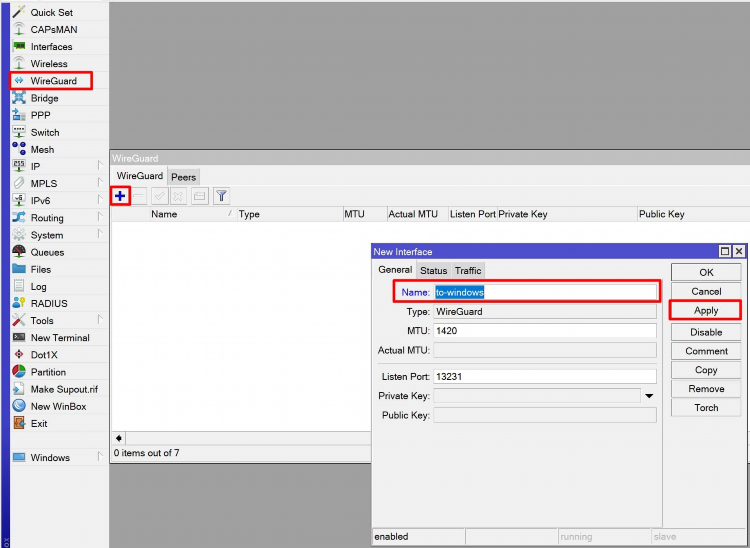
Task: Launch New WinBox
Action: pyautogui.click(x=58, y=406)
